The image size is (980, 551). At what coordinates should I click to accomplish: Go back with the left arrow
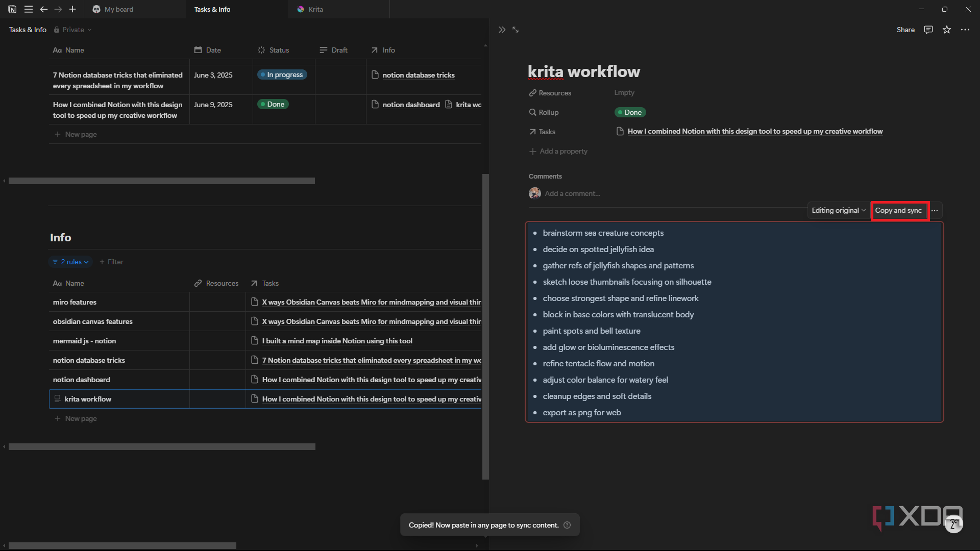(x=44, y=9)
